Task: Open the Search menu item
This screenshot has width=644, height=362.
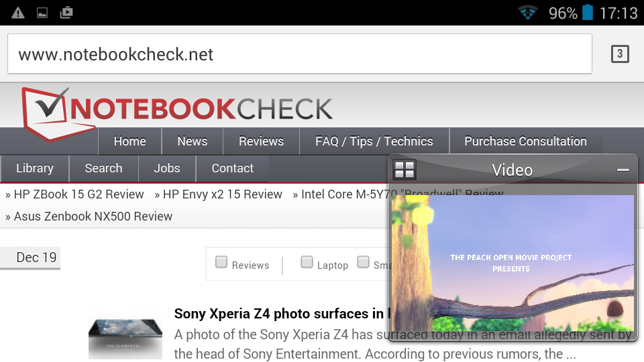Action: (x=103, y=168)
